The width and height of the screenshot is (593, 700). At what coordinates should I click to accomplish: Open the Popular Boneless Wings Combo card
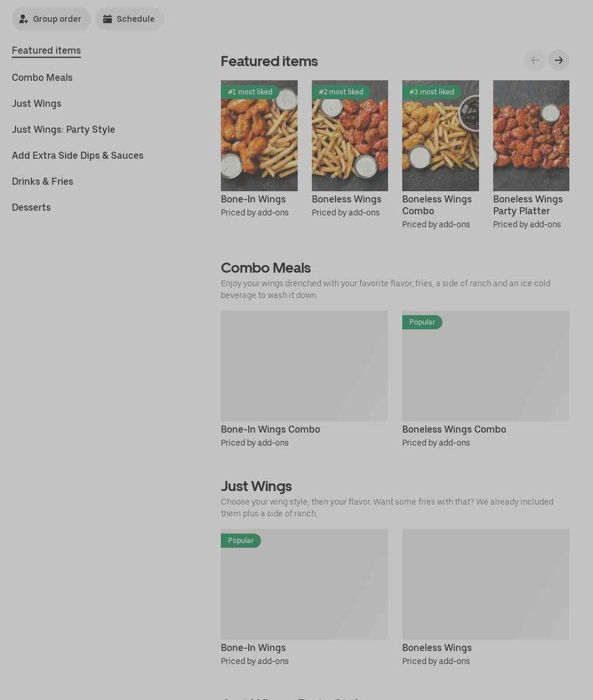486,380
